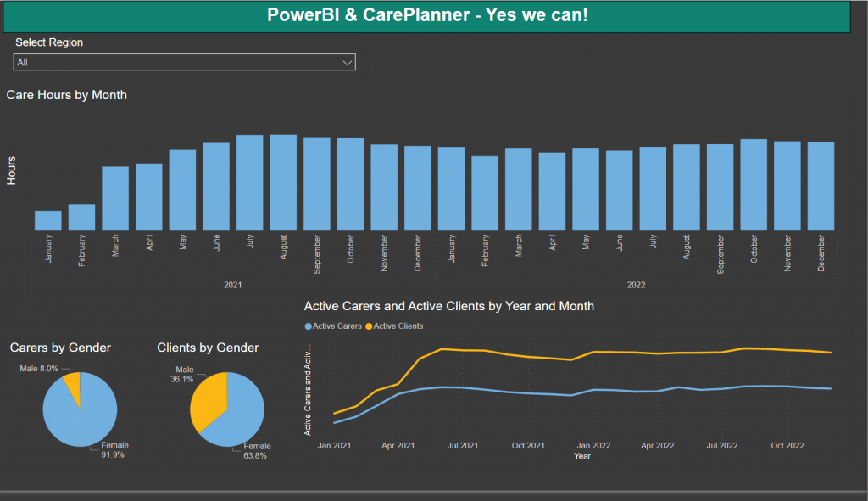Click the March 2022 care hours bar
The height and width of the screenshot is (501, 868).
519,189
